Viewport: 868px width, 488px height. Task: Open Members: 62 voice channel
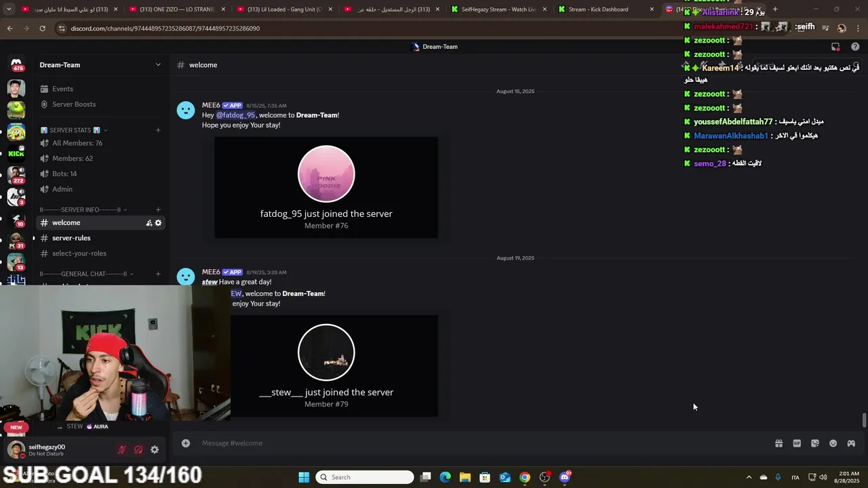click(100, 159)
